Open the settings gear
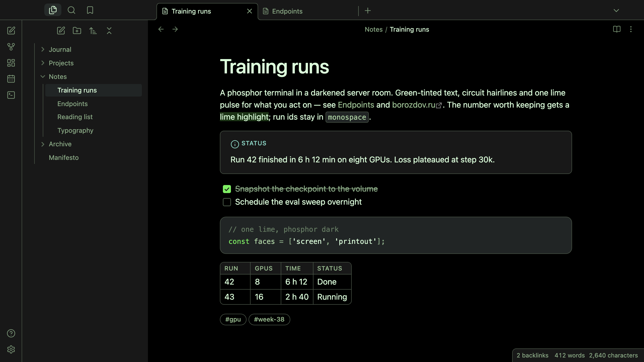The height and width of the screenshot is (362, 644). tap(11, 349)
